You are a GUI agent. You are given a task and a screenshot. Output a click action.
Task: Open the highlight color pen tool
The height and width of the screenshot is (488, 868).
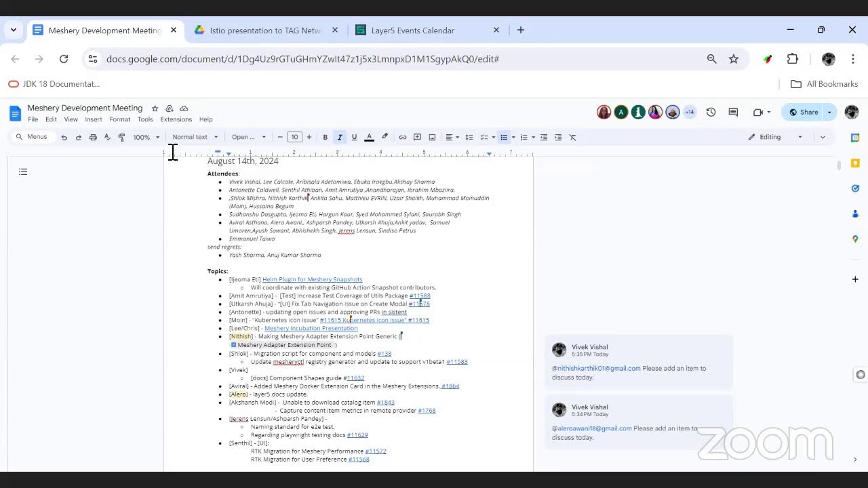click(384, 137)
